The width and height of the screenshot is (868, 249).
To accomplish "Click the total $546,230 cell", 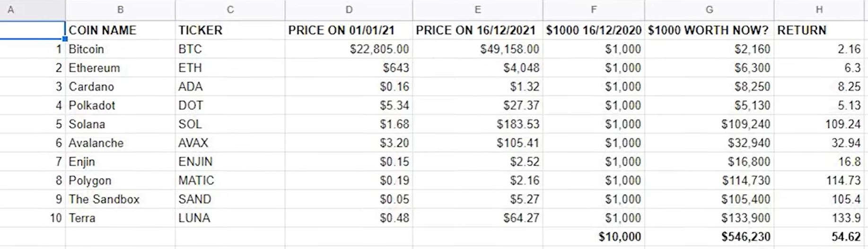I will (x=709, y=237).
